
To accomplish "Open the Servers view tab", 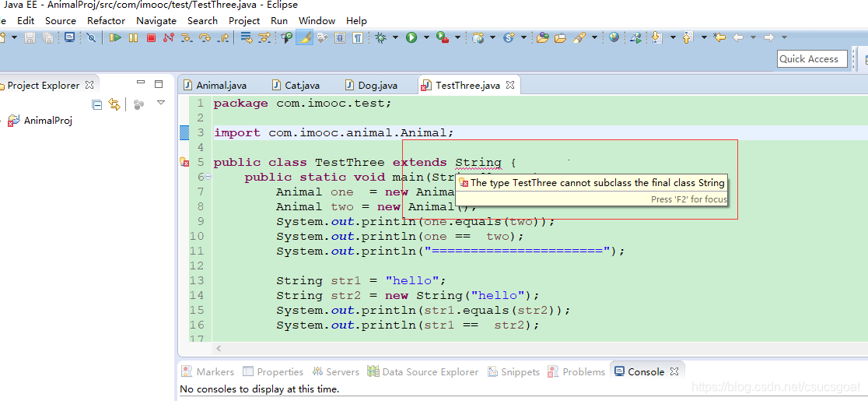I will coord(335,371).
